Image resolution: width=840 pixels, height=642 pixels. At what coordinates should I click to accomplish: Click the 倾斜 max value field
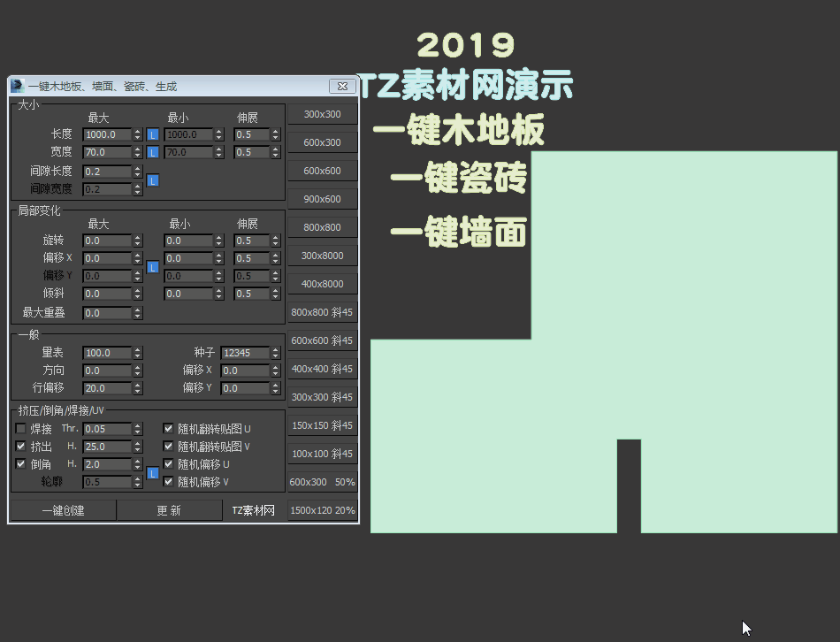[x=108, y=294]
